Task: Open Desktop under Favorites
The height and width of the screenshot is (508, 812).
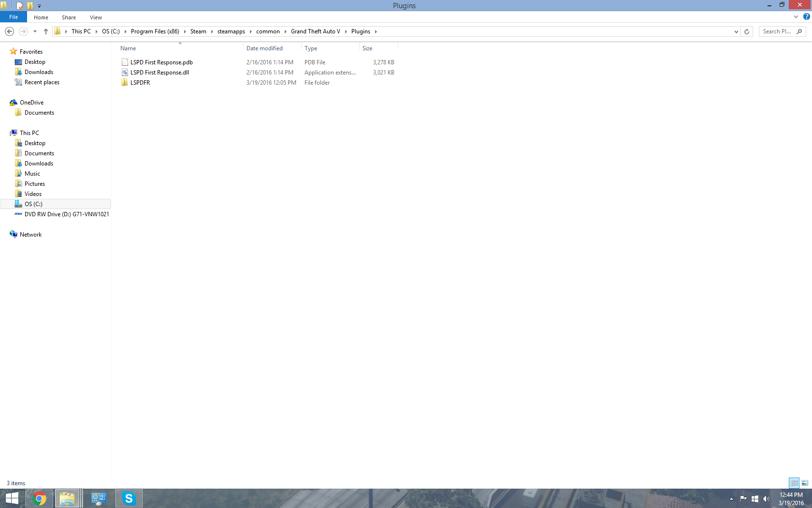Action: tap(35, 62)
